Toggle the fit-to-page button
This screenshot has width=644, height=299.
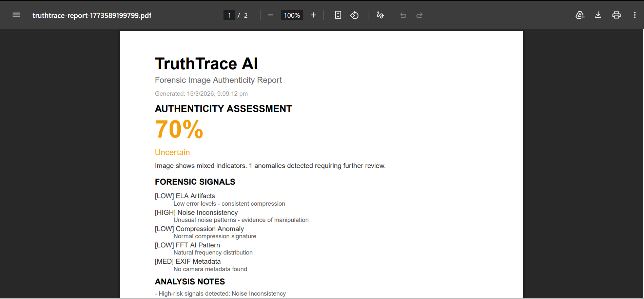coord(338,15)
